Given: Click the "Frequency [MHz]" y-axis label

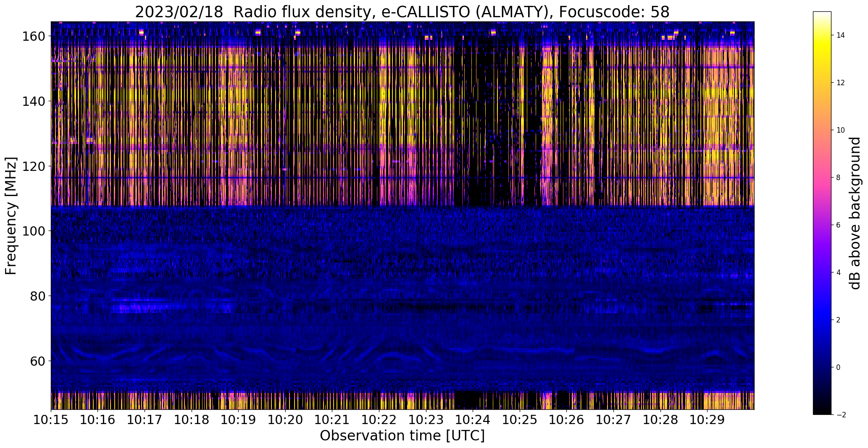Looking at the screenshot, I should point(11,216).
